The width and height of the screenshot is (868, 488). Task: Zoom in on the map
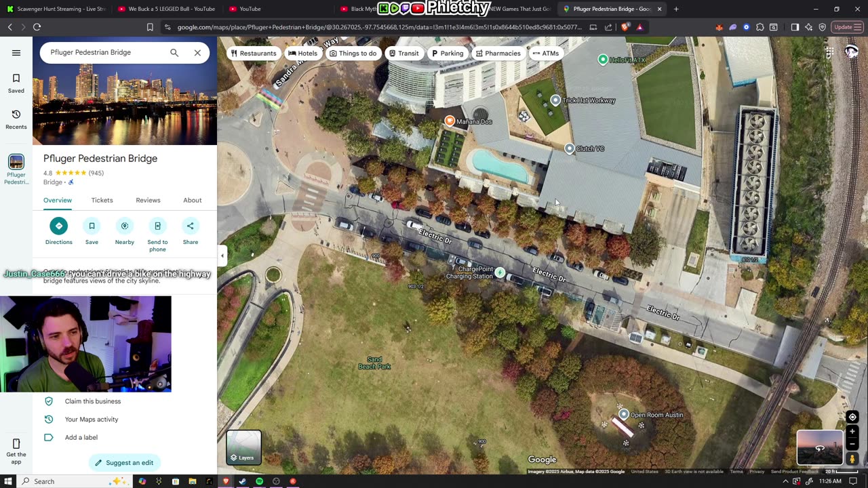[x=852, y=432]
